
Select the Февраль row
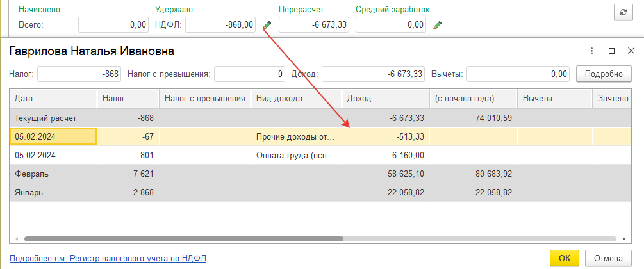point(320,174)
